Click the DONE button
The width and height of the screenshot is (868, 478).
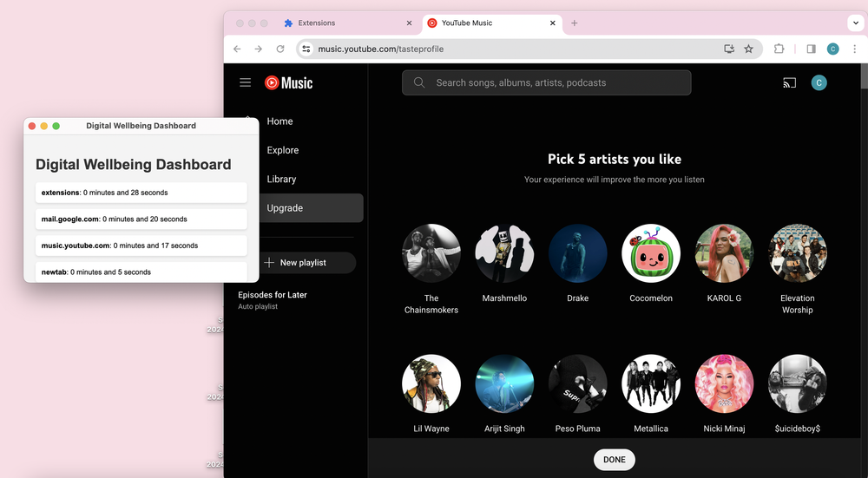[615, 460]
